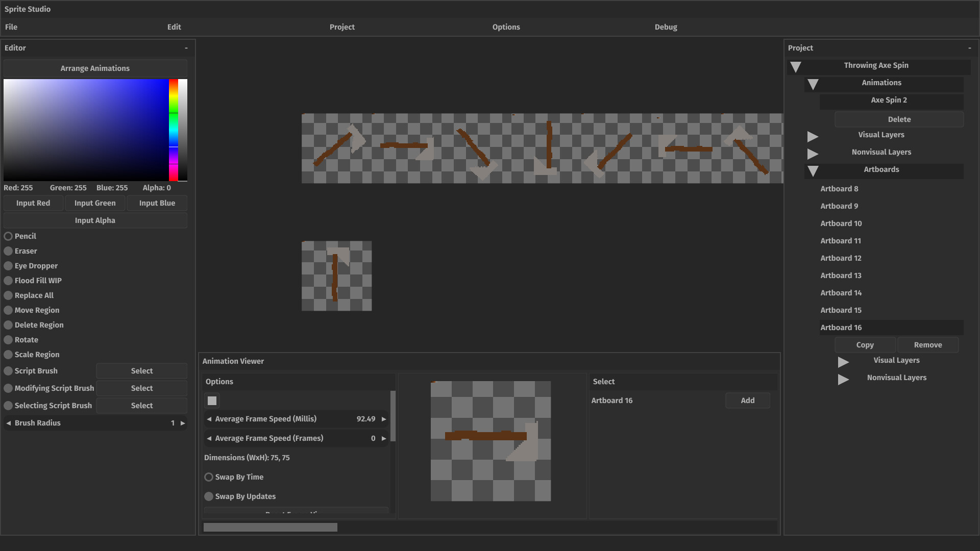Copy Artboard 16
The image size is (980, 551).
tap(865, 344)
